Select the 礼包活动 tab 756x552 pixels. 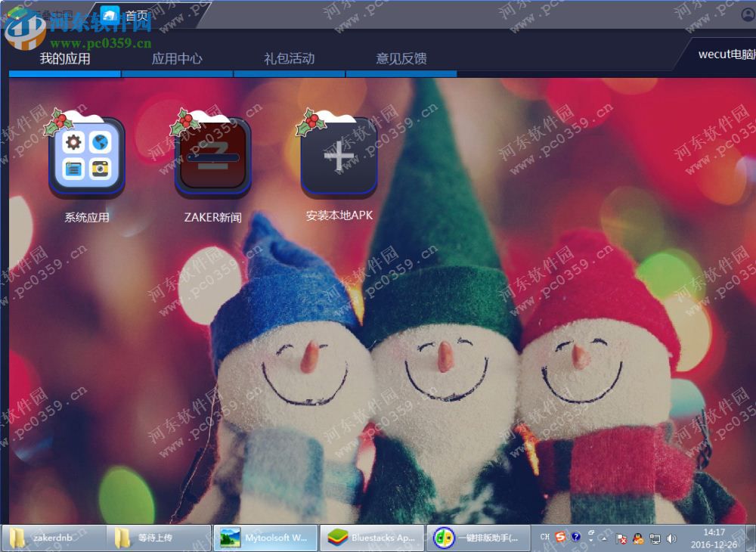pos(290,59)
